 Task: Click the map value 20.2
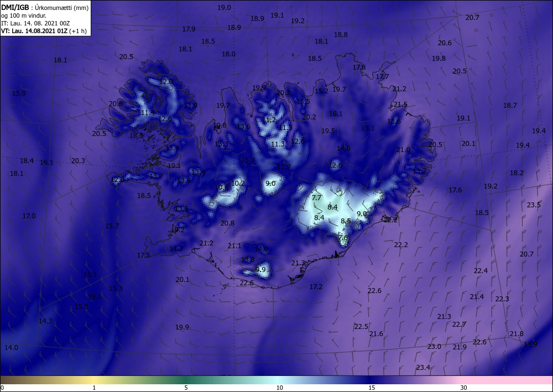pyautogui.click(x=309, y=117)
